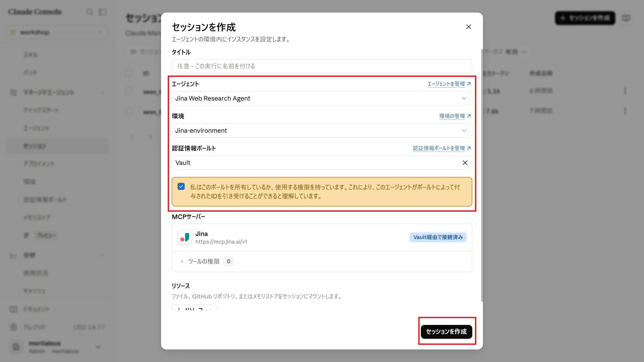
Task: Open the actions menu for the 1.1k token session row
Action: click(625, 91)
